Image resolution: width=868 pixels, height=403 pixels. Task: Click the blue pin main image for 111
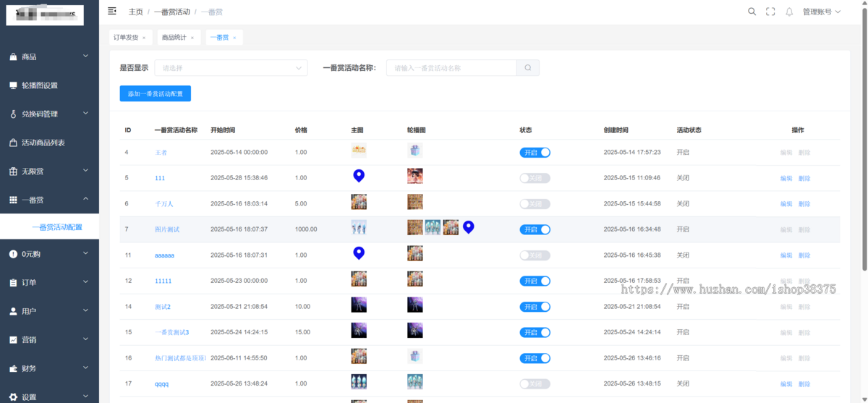pos(359,176)
